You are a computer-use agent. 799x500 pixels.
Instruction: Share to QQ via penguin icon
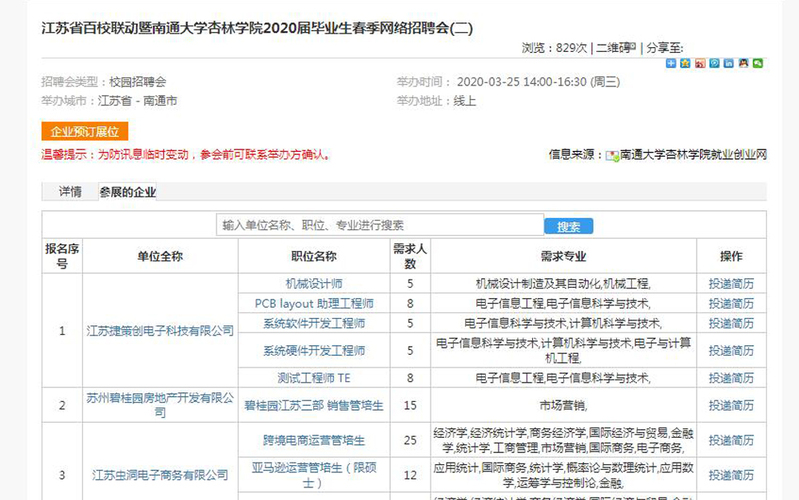[x=743, y=63]
